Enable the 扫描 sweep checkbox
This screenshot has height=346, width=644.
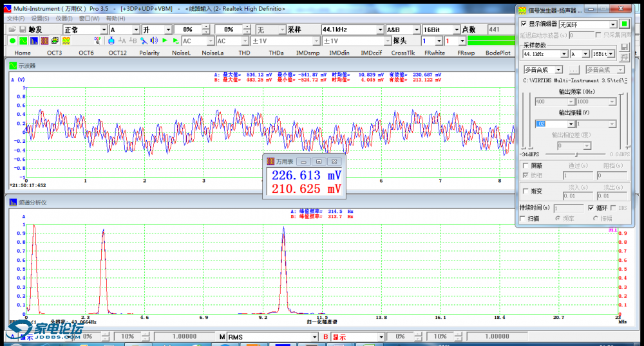(x=523, y=219)
